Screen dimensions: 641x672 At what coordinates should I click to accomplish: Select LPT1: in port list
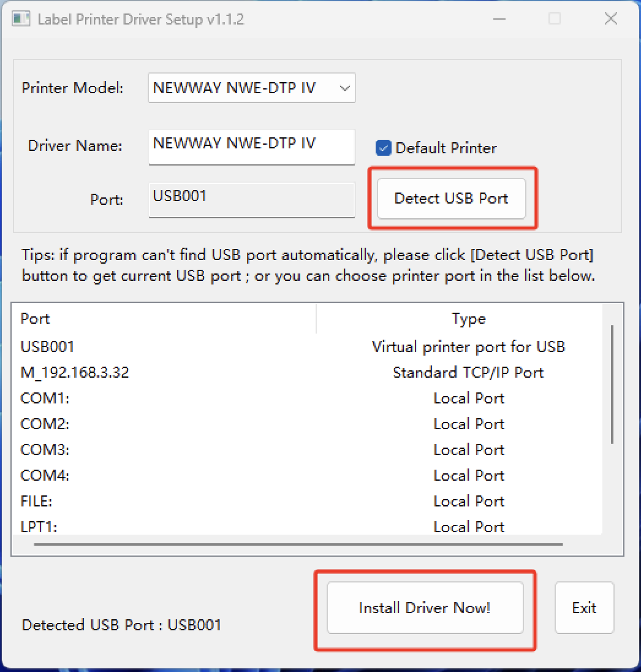pos(307,525)
